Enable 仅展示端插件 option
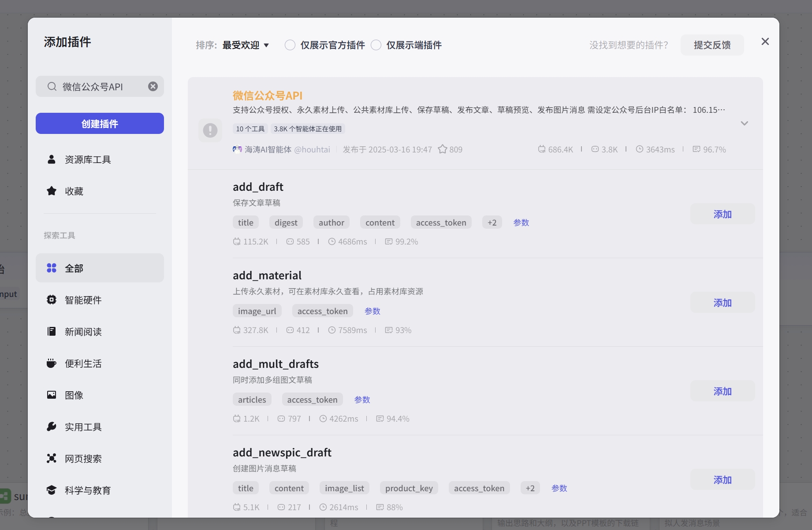Screen dimensions: 812x530 pos(376,45)
